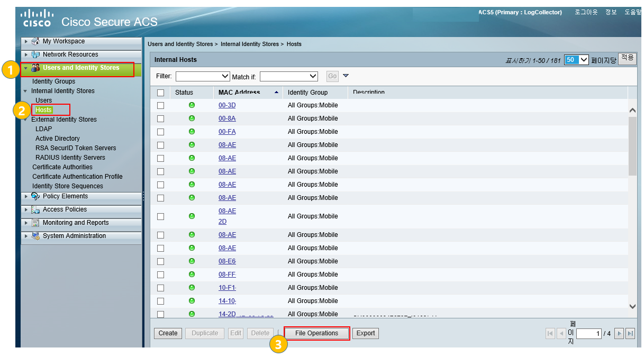The height and width of the screenshot is (357, 644).
Task: Expand filter options triangle next to Go
Action: tap(346, 76)
